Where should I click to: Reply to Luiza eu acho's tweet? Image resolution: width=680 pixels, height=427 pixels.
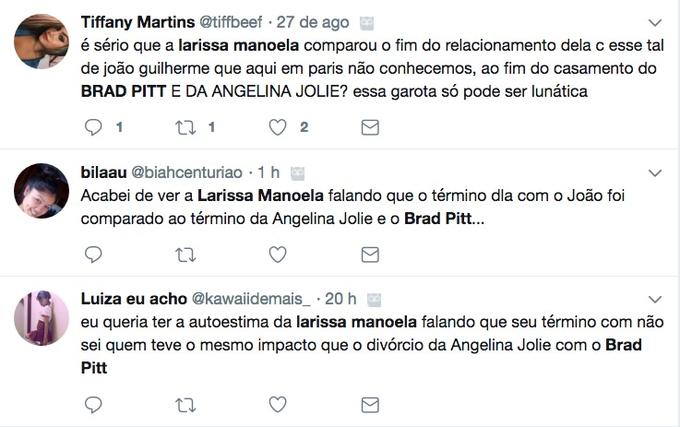click(x=94, y=404)
